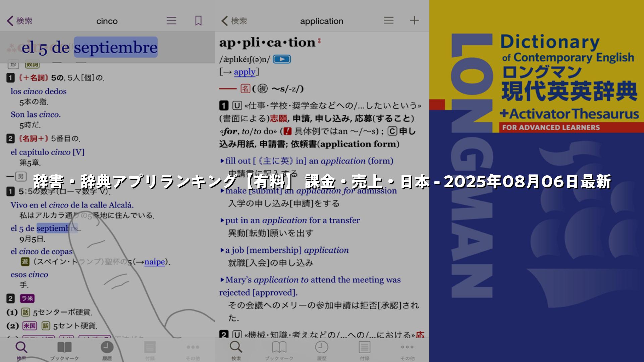Tap ラ米 regional label badge

(x=27, y=299)
